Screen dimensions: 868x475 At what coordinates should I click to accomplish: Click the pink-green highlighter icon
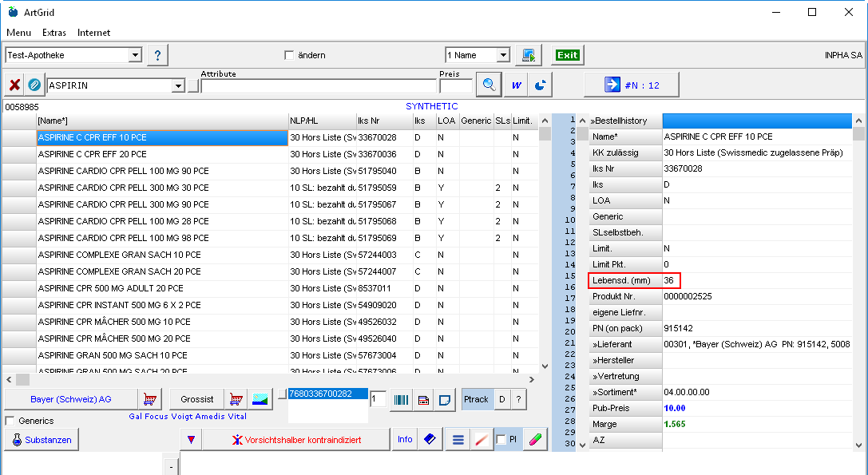click(x=535, y=440)
